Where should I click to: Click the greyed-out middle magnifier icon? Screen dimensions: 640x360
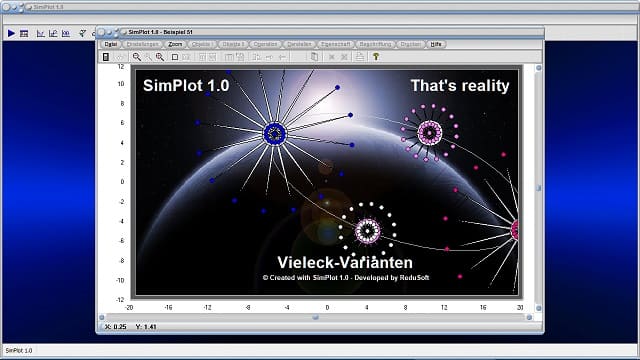(x=148, y=57)
